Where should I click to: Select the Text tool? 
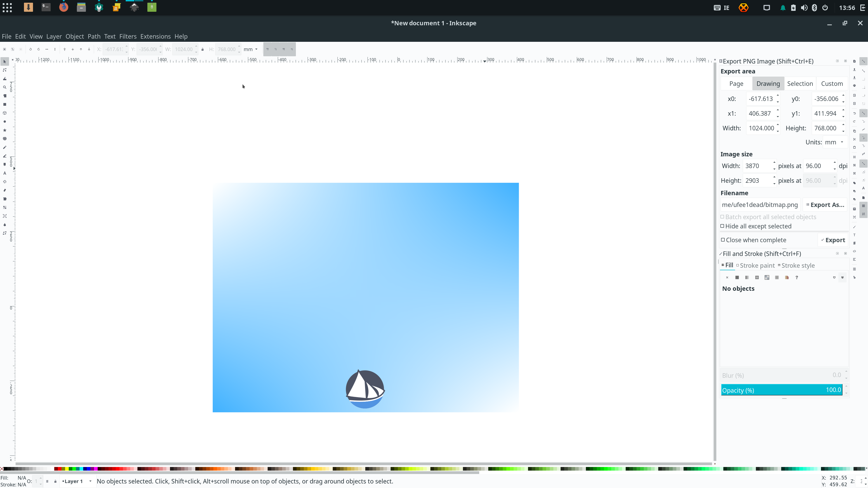coord(5,173)
